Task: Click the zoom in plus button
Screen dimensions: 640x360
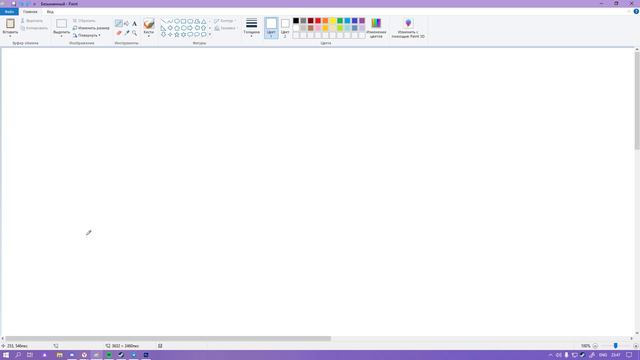Action: pyautogui.click(x=636, y=346)
